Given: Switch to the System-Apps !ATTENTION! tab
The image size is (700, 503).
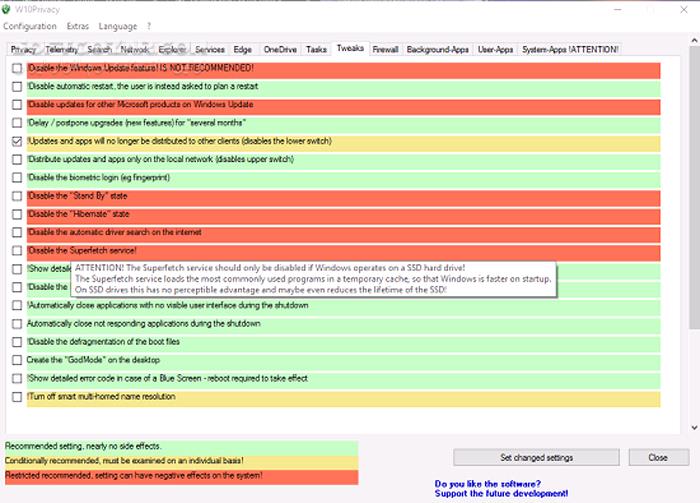Looking at the screenshot, I should click(571, 50).
